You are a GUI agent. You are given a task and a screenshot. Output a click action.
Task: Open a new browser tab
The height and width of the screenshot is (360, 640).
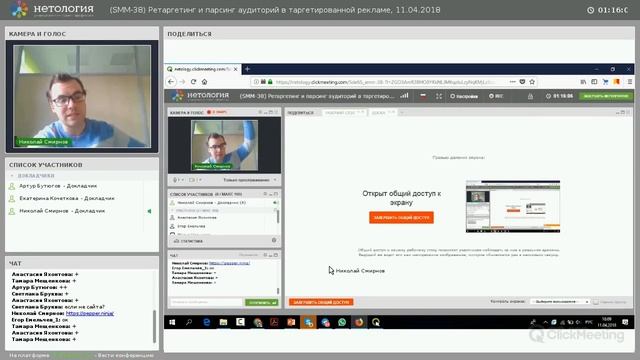click(x=247, y=69)
